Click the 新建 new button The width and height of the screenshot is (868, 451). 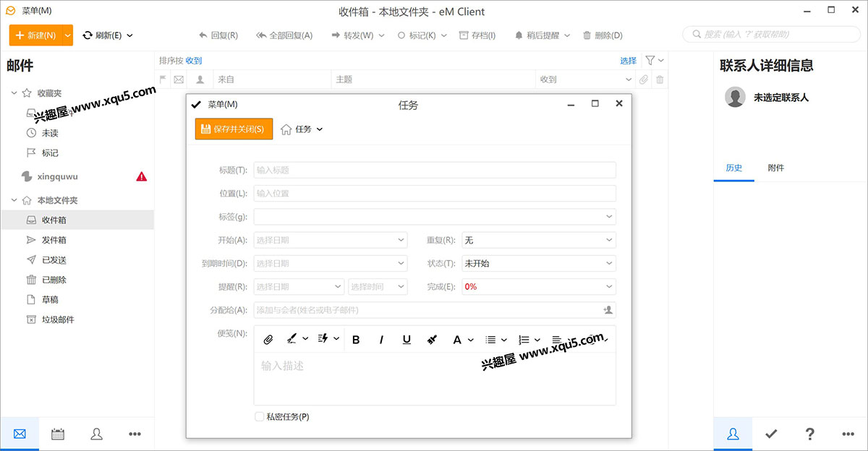click(35, 35)
